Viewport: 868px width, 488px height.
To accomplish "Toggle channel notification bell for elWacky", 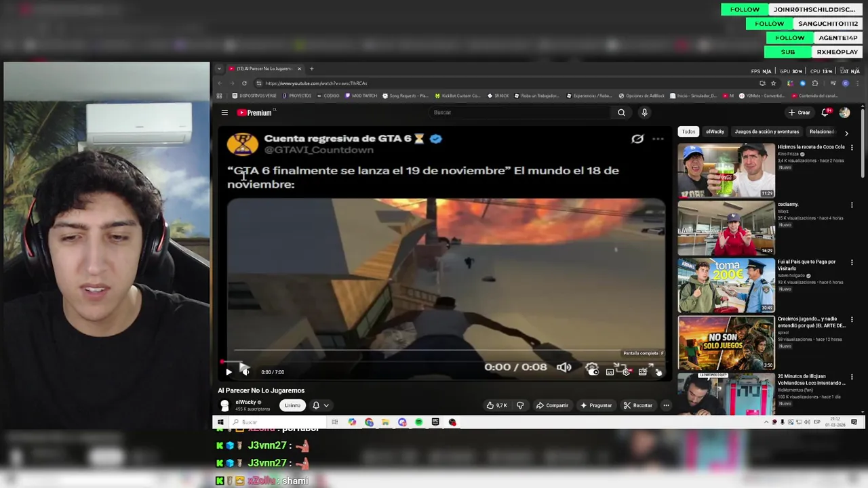I will 315,405.
